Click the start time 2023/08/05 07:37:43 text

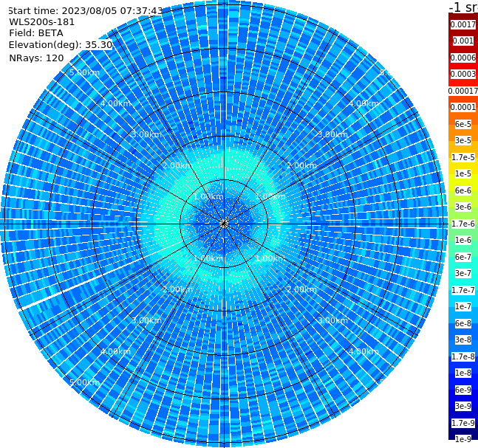click(86, 11)
